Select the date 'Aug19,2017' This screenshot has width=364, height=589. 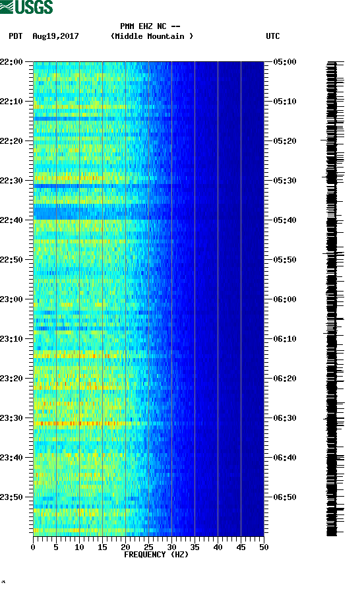pos(55,36)
